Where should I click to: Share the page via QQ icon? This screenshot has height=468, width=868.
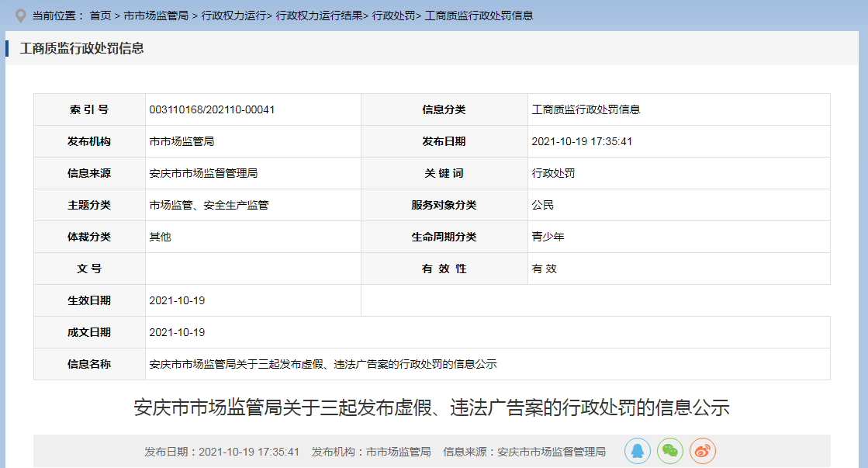[x=637, y=452]
